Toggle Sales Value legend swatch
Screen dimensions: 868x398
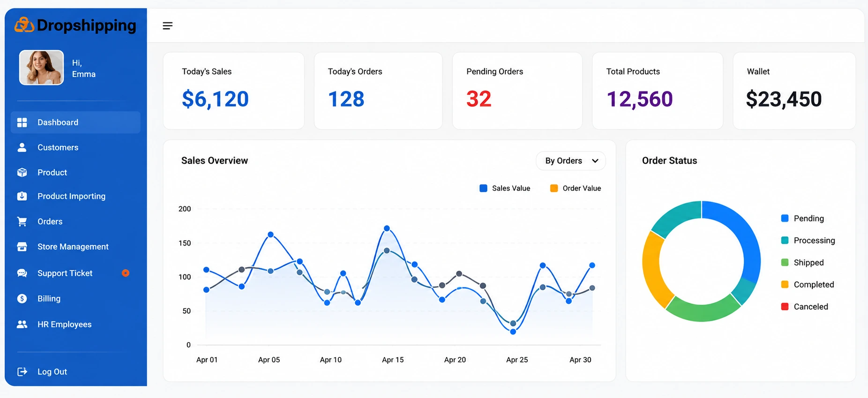coord(483,188)
